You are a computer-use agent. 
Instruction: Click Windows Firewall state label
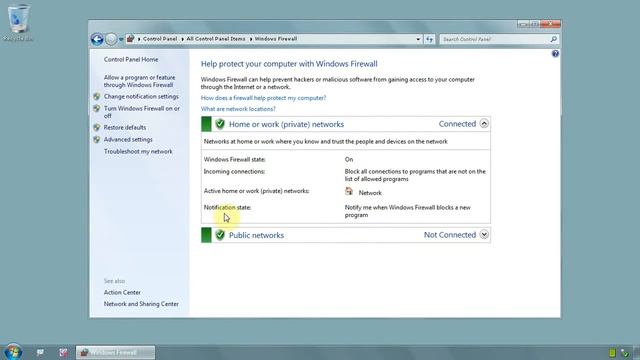click(234, 160)
